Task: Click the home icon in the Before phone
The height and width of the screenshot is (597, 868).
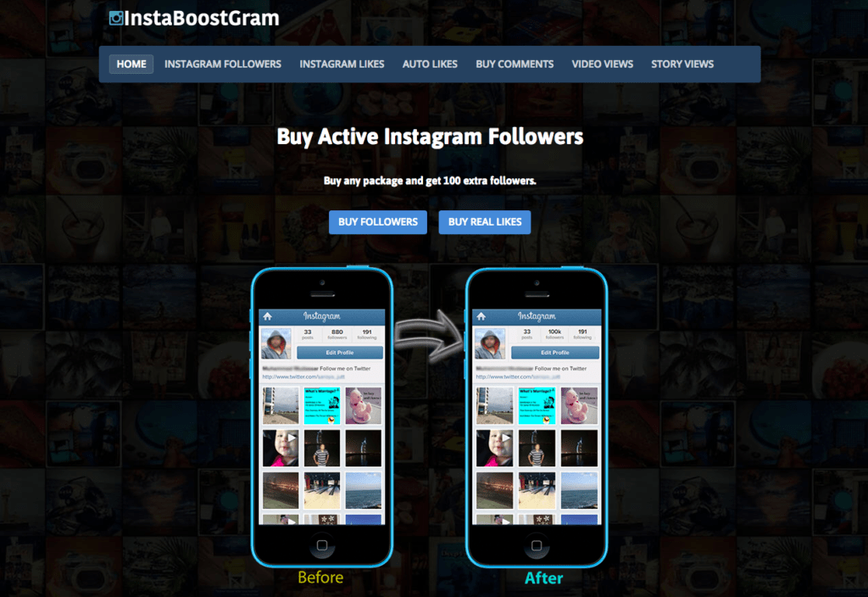Action: coord(267,316)
